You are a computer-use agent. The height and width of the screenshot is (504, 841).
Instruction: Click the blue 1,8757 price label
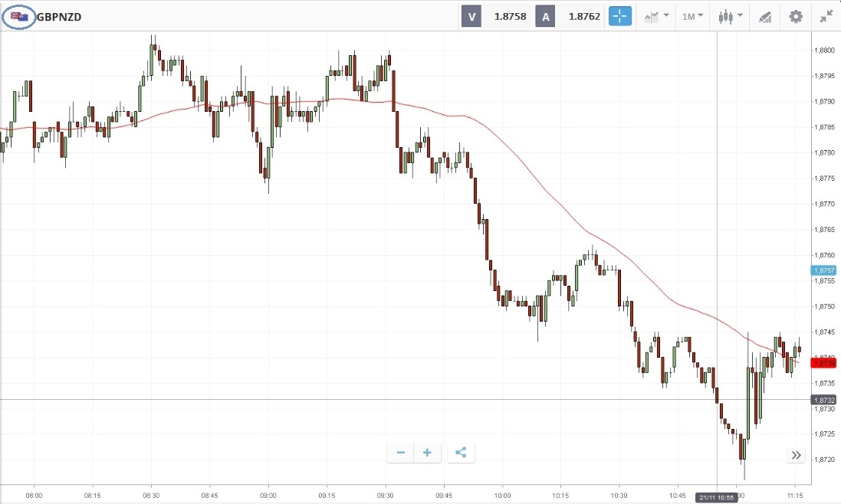pyautogui.click(x=824, y=270)
